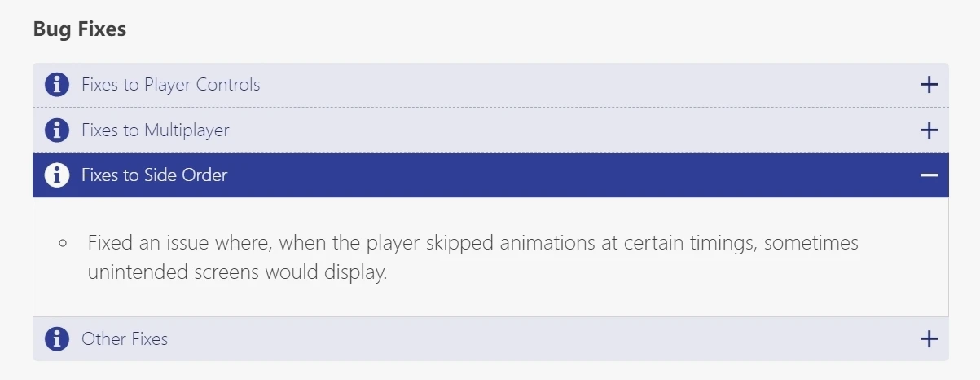Select the Fixes to Multiplayer label text

pos(155,130)
